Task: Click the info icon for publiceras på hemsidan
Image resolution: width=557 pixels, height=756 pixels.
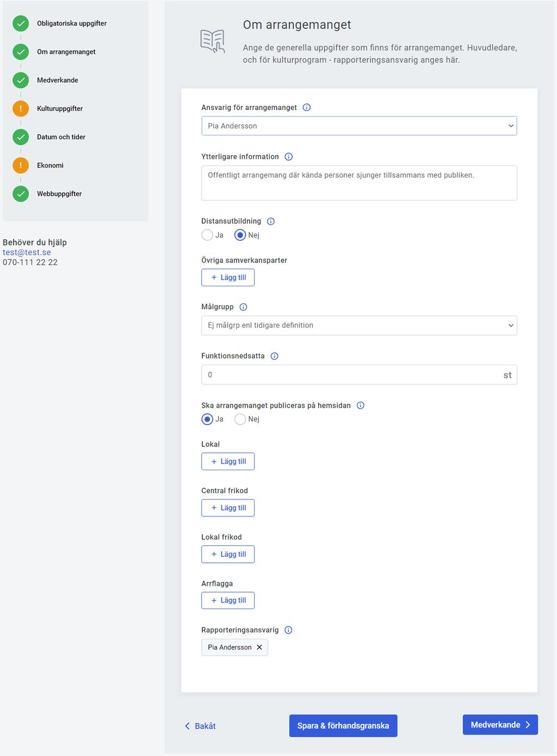Action: pyautogui.click(x=361, y=405)
